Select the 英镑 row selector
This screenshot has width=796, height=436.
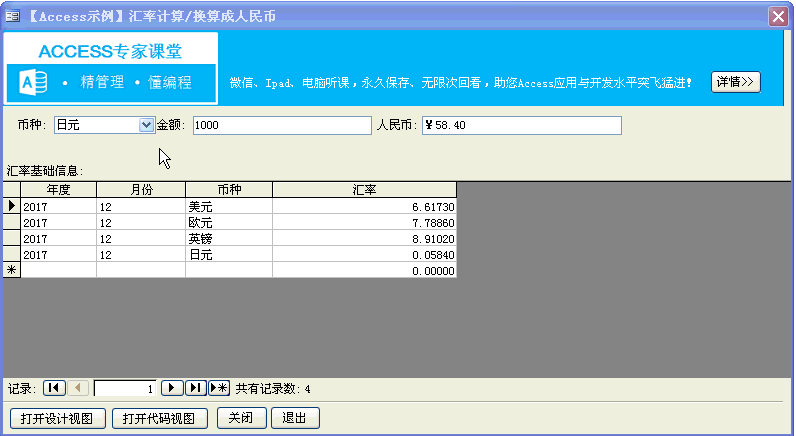coord(12,238)
